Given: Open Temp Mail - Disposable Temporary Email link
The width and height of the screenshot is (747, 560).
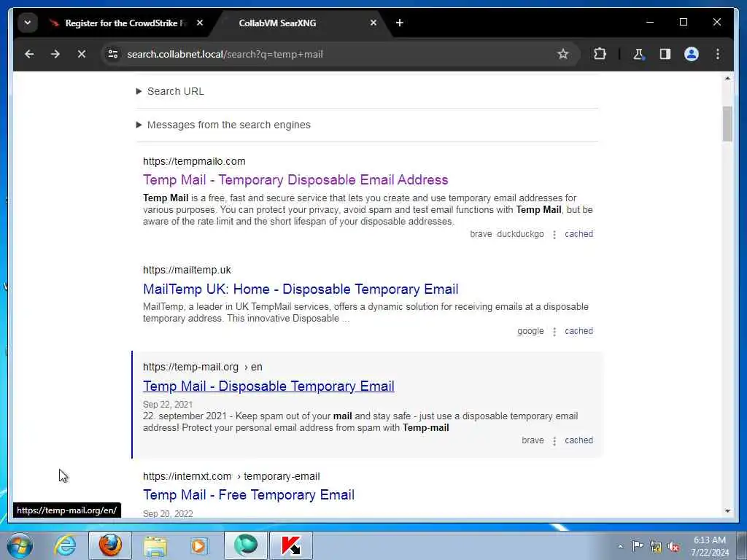Looking at the screenshot, I should click(x=268, y=386).
